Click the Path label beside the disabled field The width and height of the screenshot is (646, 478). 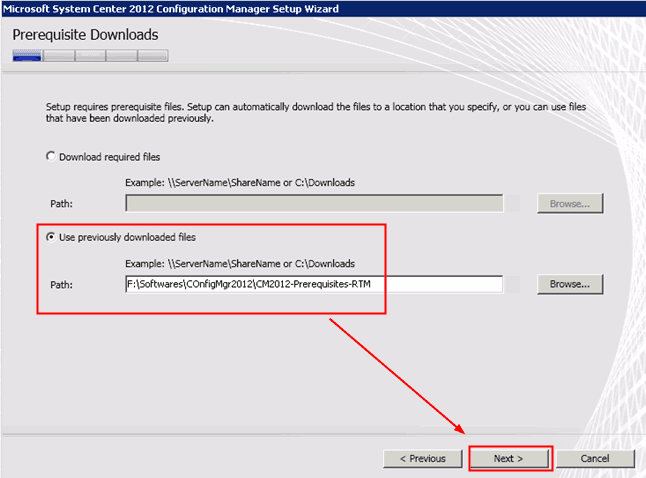61,204
